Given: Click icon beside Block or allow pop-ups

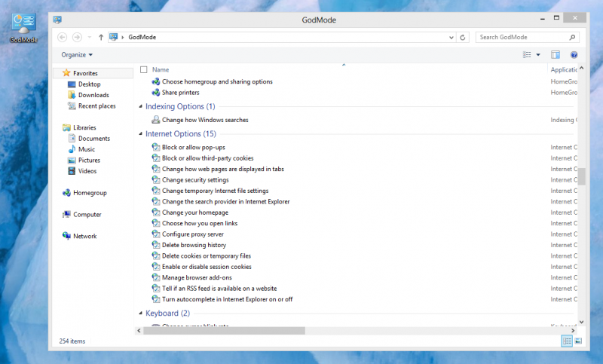Looking at the screenshot, I should click(x=156, y=147).
